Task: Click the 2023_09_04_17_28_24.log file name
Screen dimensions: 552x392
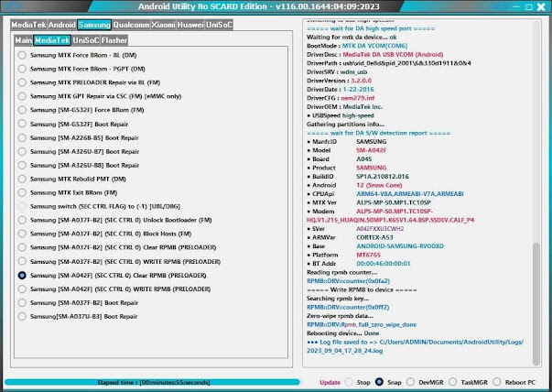Action: [x=344, y=351]
